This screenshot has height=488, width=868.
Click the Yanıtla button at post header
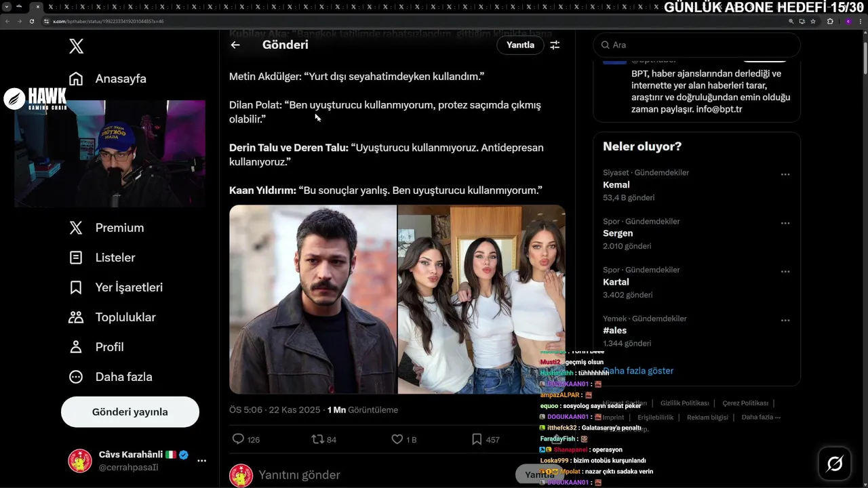520,45
